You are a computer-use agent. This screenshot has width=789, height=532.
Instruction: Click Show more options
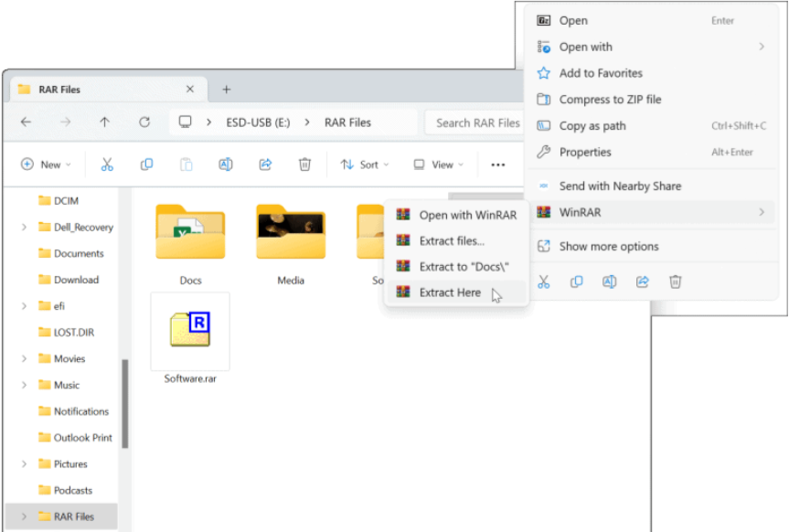pos(611,246)
